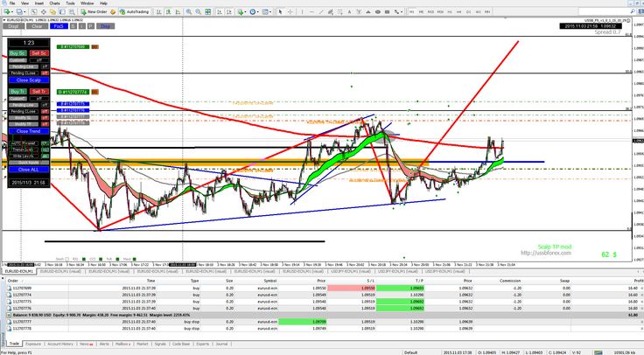Sort orders by Profit column header
Image resolution: width=644 pixels, height=355 pixels.
(x=638, y=281)
